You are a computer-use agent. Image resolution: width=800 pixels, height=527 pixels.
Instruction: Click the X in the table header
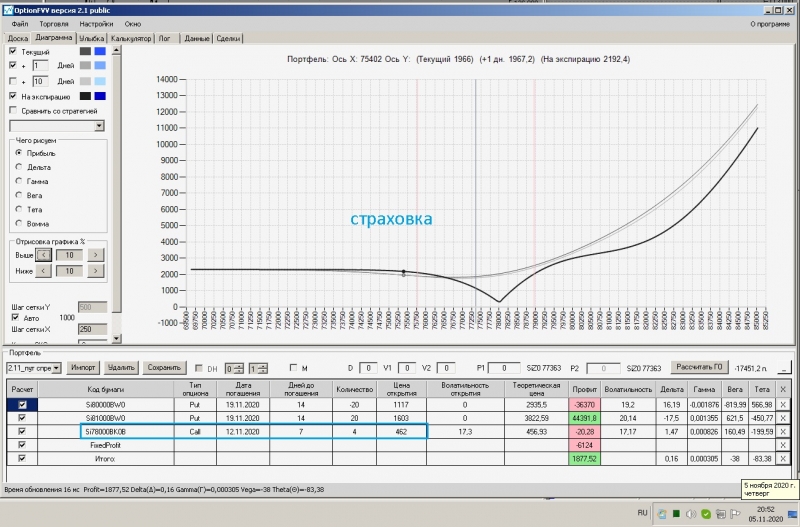[783, 389]
